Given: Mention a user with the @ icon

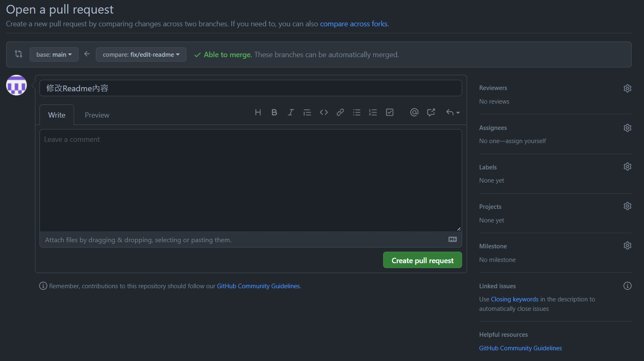Looking at the screenshot, I should tap(414, 112).
